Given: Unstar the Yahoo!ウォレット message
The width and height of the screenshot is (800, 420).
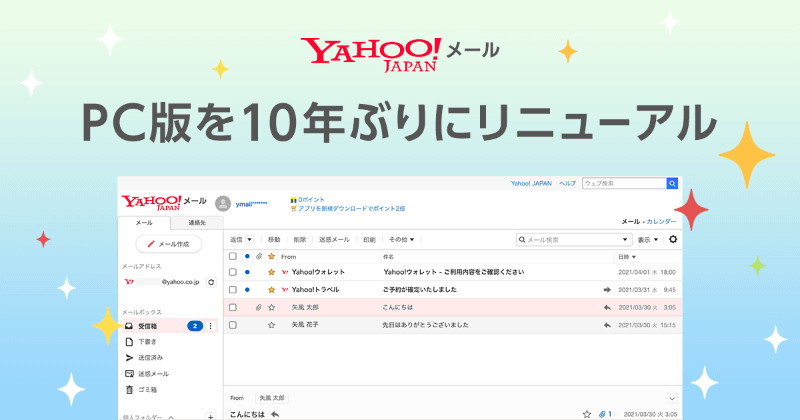Looking at the screenshot, I should click(x=271, y=272).
